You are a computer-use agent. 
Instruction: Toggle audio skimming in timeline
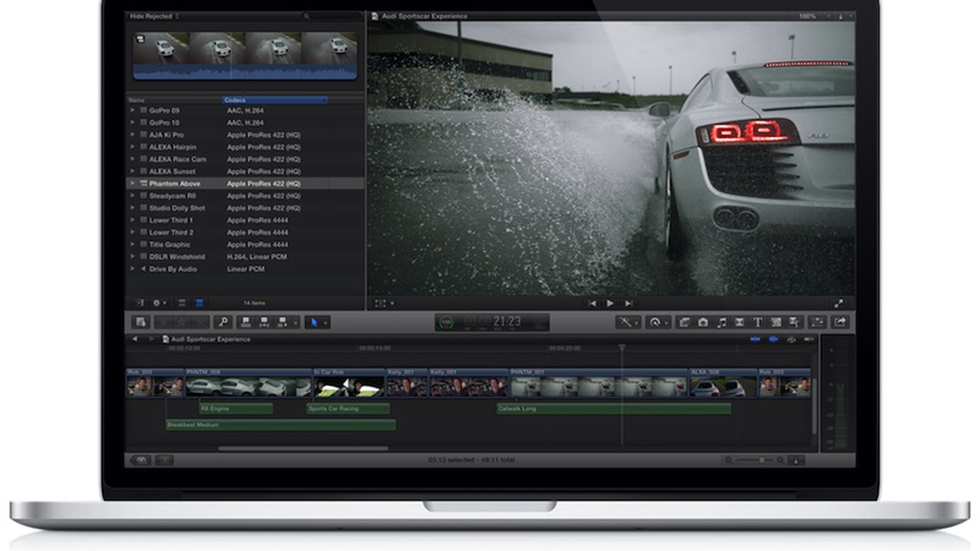point(774,339)
